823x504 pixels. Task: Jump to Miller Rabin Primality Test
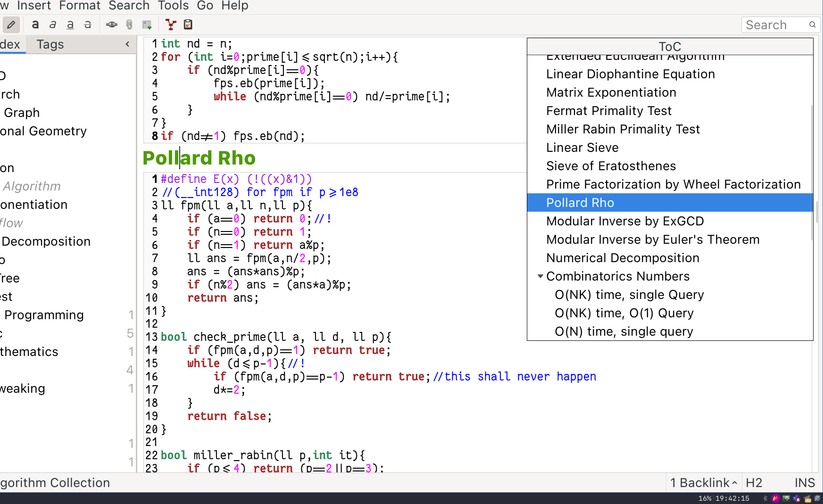[623, 129]
